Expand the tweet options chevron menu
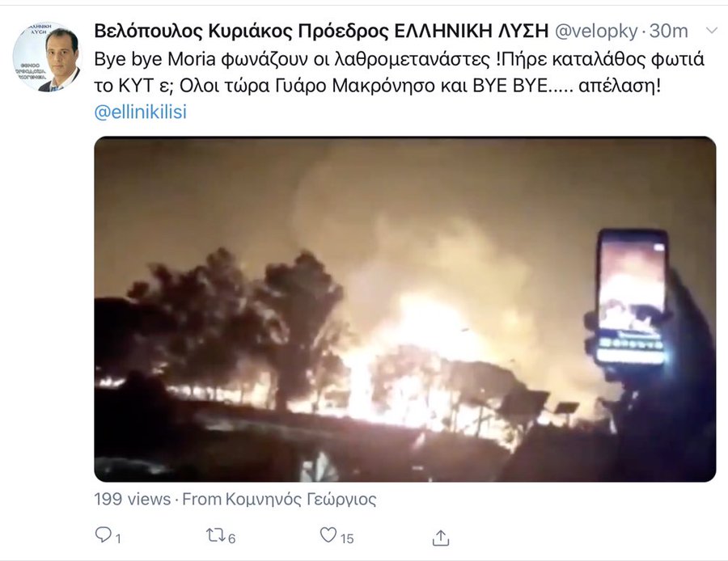The height and width of the screenshot is (561, 728). 712,31
